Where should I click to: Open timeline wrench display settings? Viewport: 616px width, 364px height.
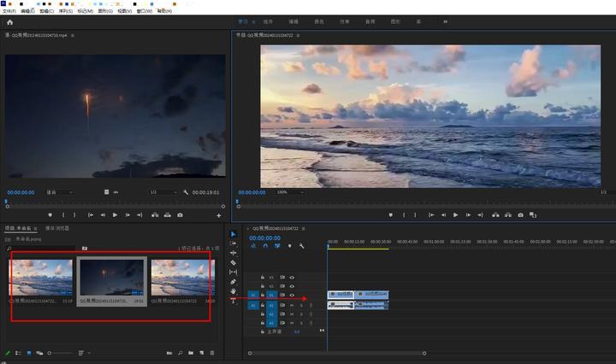pos(302,246)
